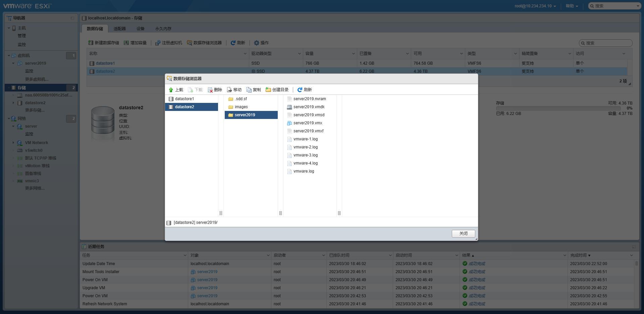Click the copy file icon
Screen dimensions: 644x314
[x=249, y=90]
